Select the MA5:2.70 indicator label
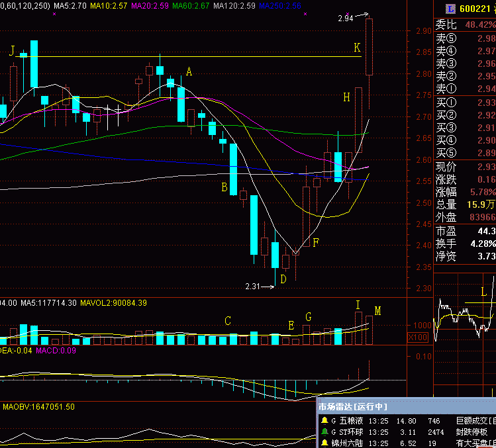 (70, 5)
